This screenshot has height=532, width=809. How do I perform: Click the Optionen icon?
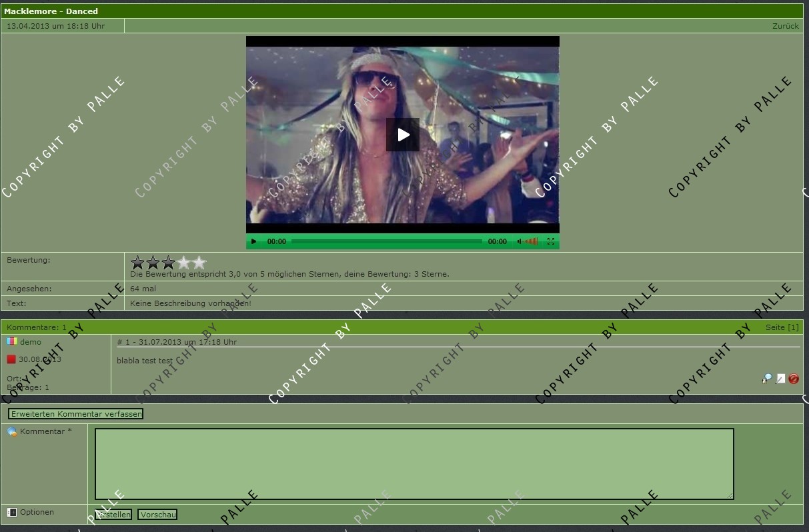pyautogui.click(x=12, y=513)
